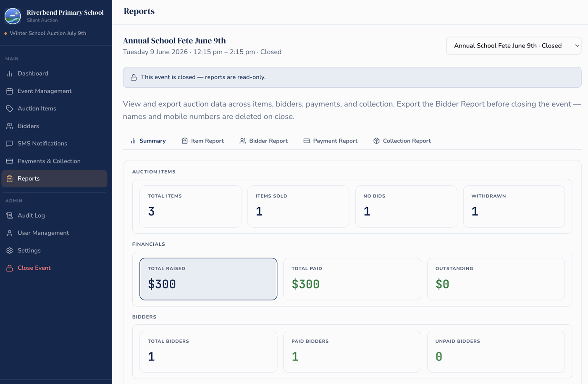Image resolution: width=588 pixels, height=384 pixels.
Task: Click the SMS Notifications chat bubble icon
Action: click(x=10, y=144)
